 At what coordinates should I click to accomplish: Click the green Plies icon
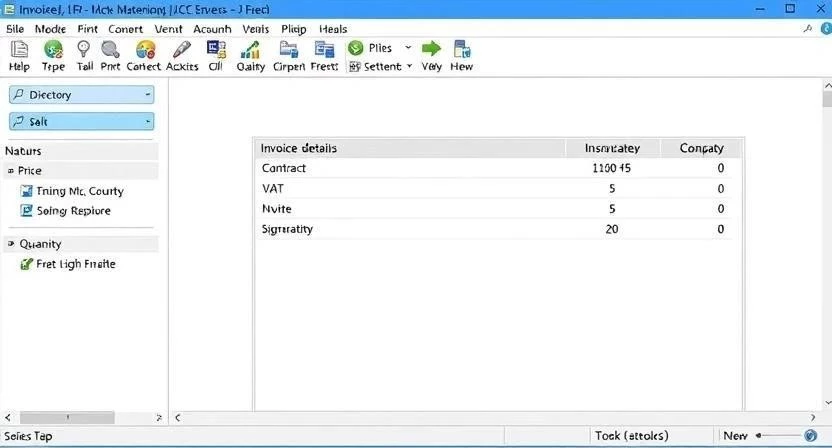[x=356, y=48]
